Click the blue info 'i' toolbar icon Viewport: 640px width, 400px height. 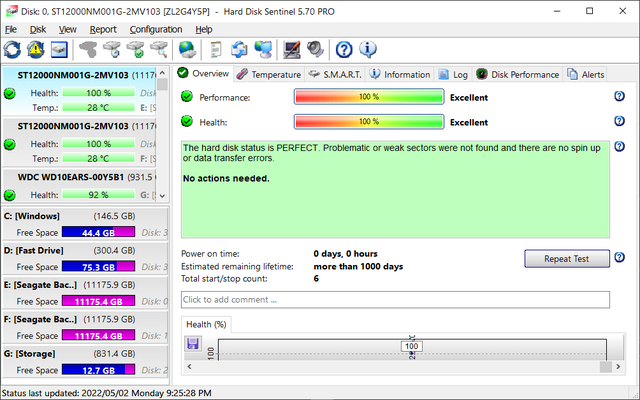tap(367, 49)
